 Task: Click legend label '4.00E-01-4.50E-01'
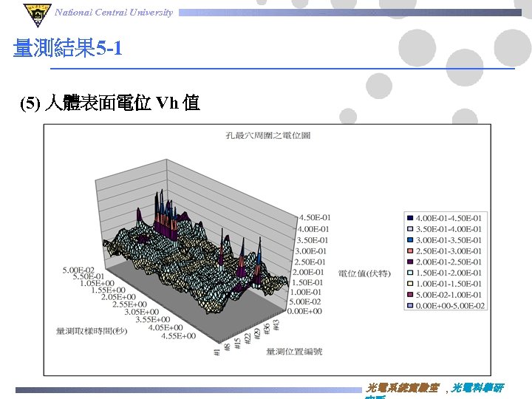449,218
